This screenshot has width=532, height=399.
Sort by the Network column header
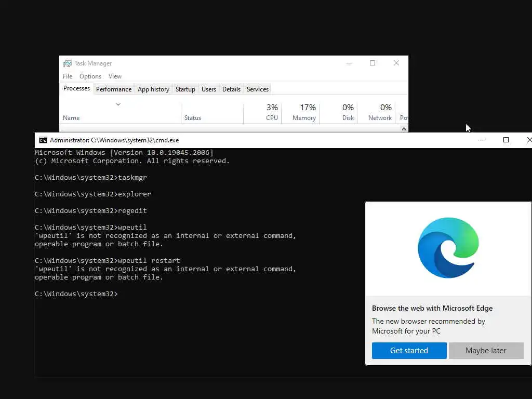(376, 114)
